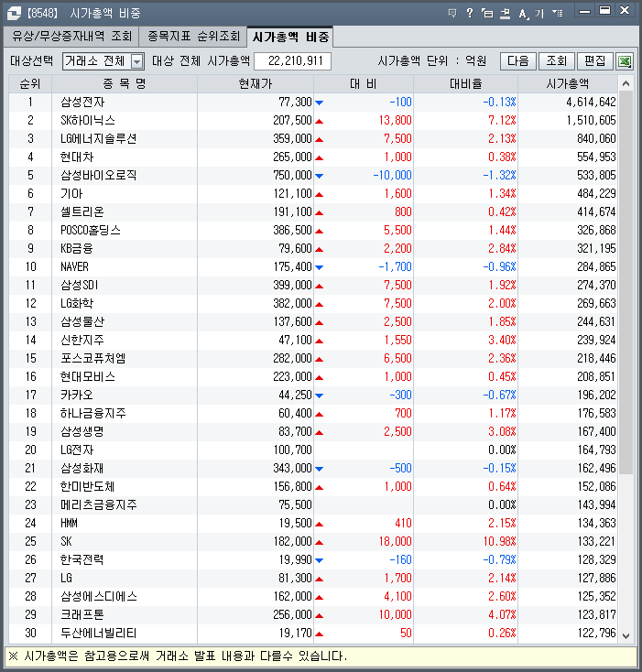Click the 크래프톤 stock name
Screen dimensions: 642x672
pos(82,614)
